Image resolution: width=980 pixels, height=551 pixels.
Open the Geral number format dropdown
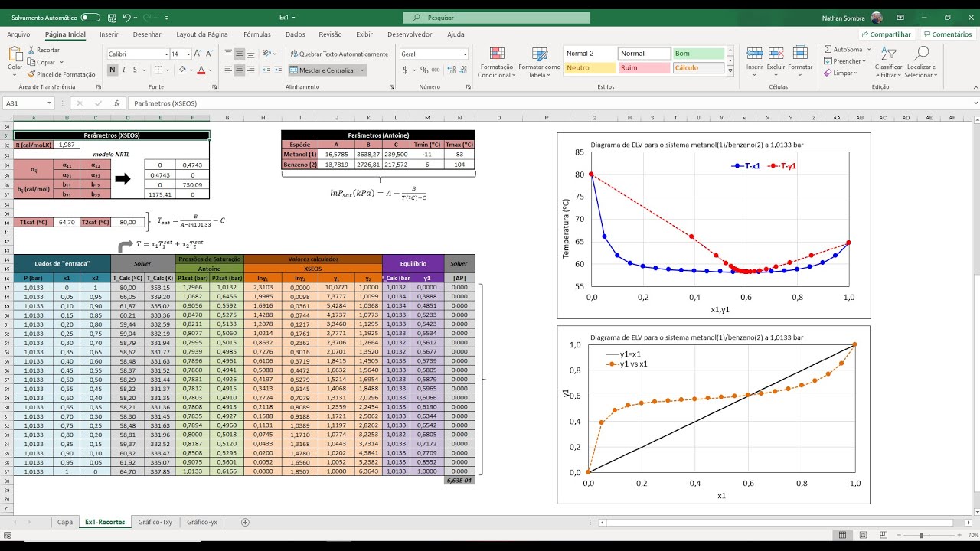click(x=464, y=54)
